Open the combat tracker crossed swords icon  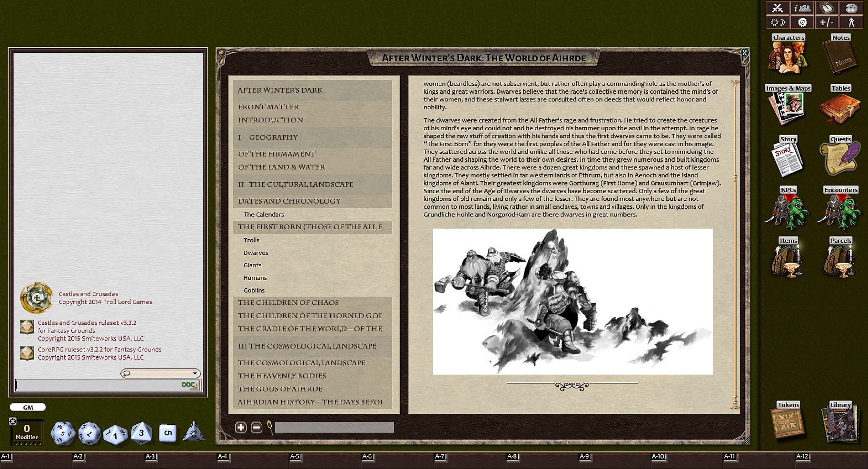pos(778,8)
